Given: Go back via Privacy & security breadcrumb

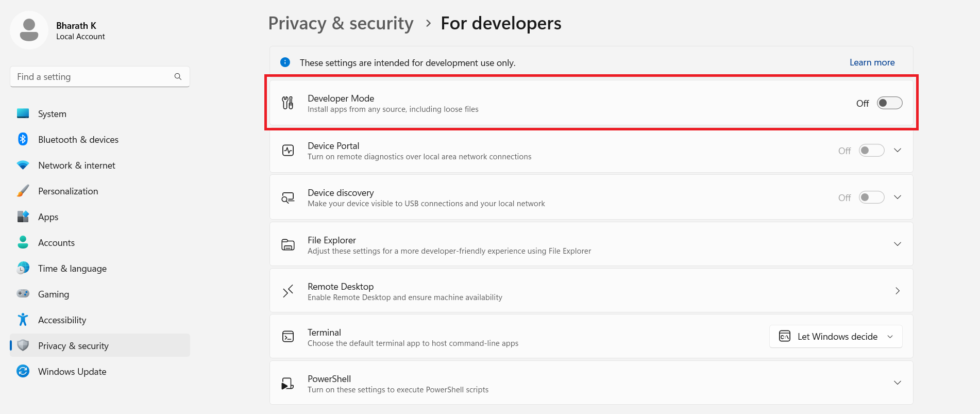Looking at the screenshot, I should coord(341,24).
